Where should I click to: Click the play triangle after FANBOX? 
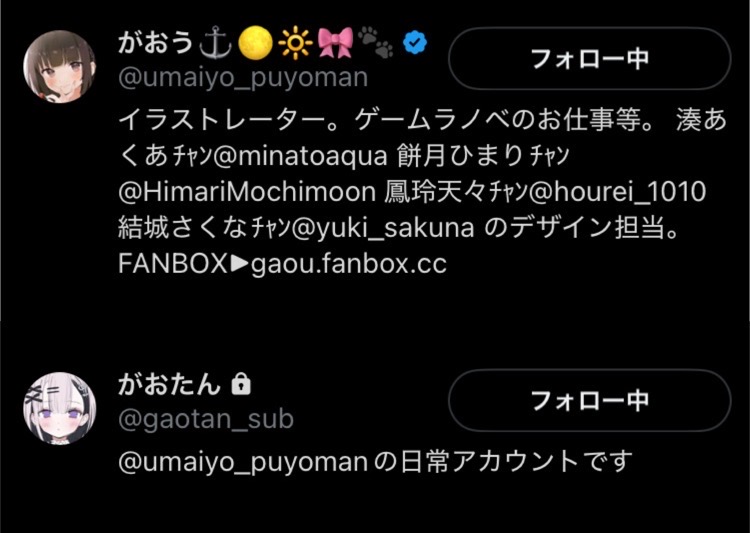tap(240, 264)
